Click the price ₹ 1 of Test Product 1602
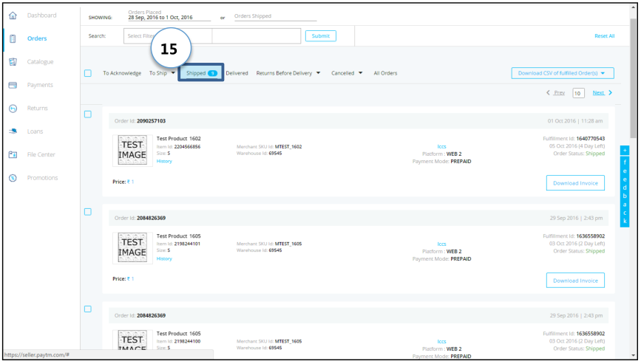The height and width of the screenshot is (364, 641). (130, 182)
